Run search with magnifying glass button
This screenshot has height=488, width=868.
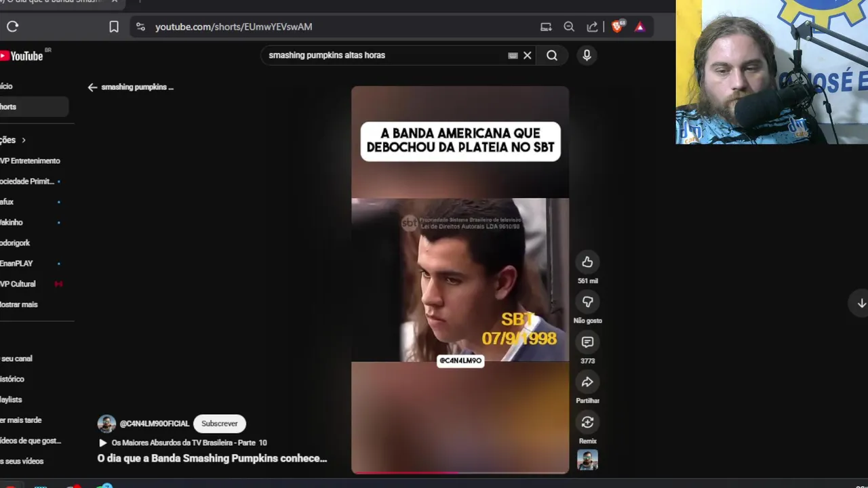[552, 56]
